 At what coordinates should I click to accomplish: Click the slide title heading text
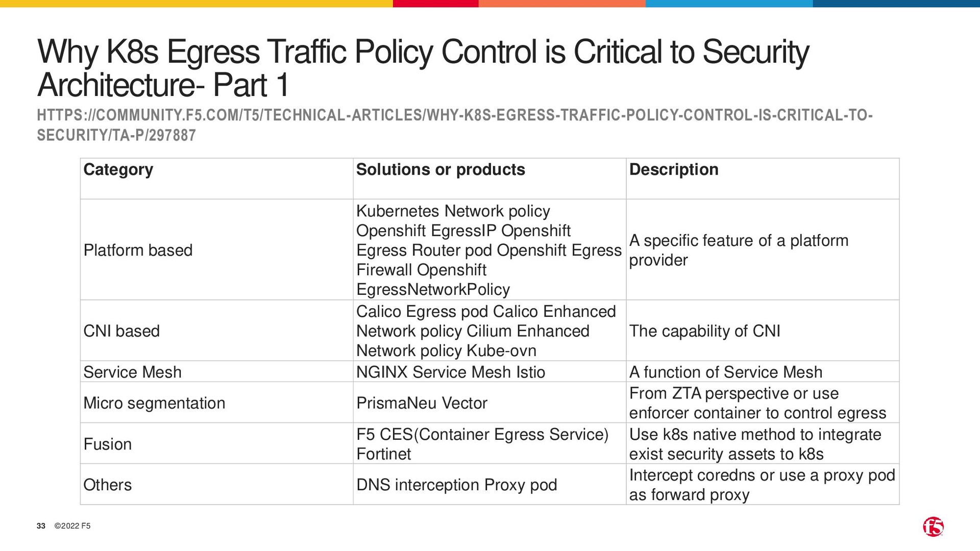point(423,68)
